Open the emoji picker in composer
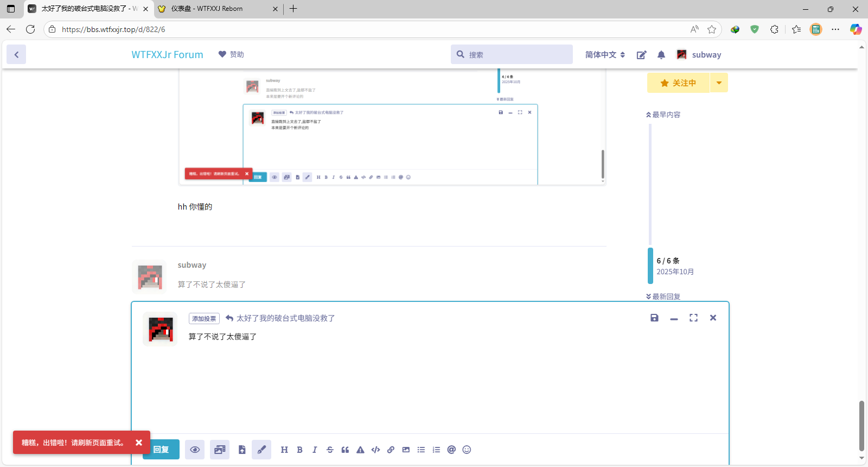This screenshot has height=467, width=868. tap(467, 450)
